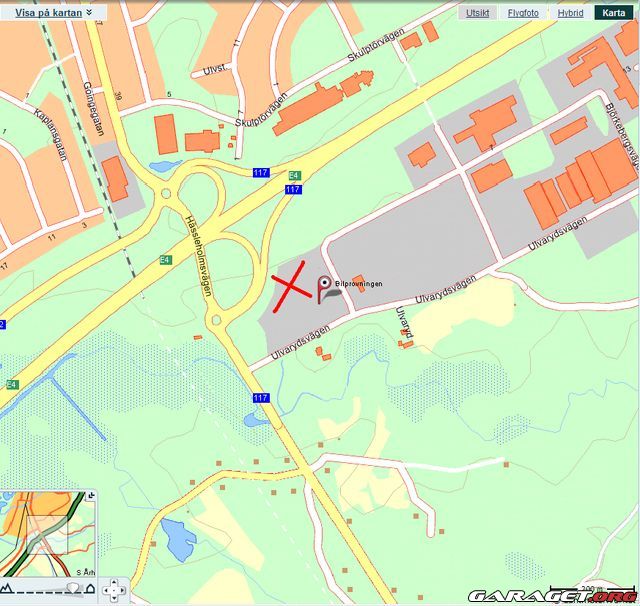Click the double chevron beside 'Visa på kartan'
This screenshot has height=606, width=640.
[89, 12]
